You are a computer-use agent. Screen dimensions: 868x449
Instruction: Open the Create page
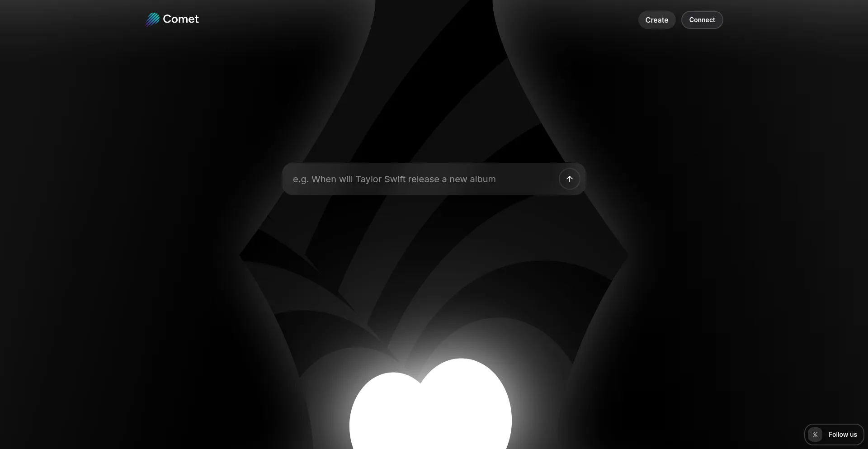[x=657, y=20]
